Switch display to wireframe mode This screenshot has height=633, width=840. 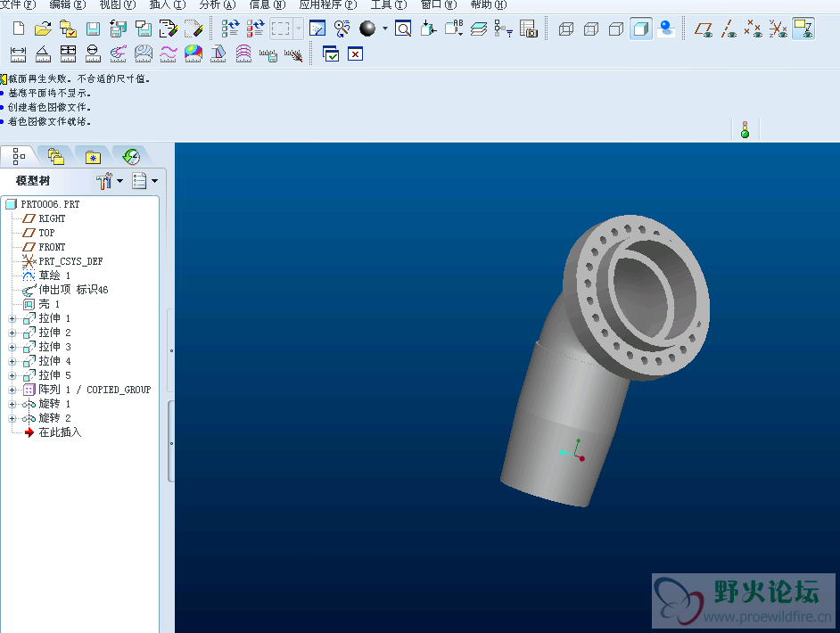566,29
